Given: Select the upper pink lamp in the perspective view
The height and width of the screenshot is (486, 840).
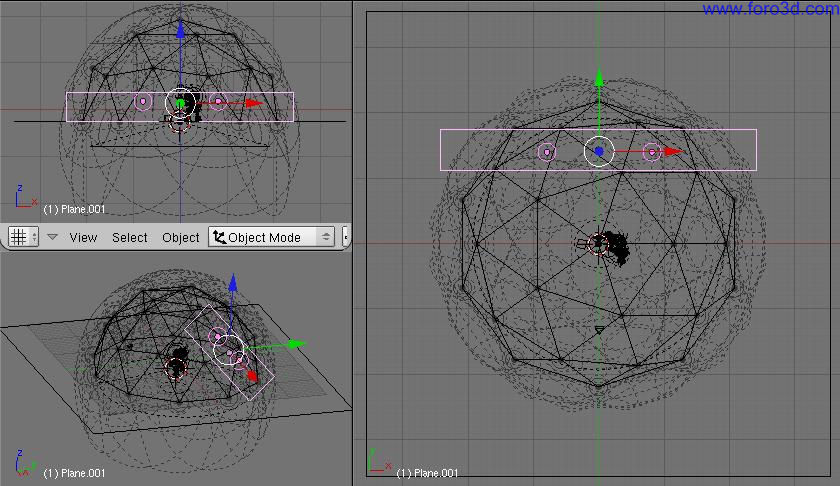Looking at the screenshot, I should (218, 337).
